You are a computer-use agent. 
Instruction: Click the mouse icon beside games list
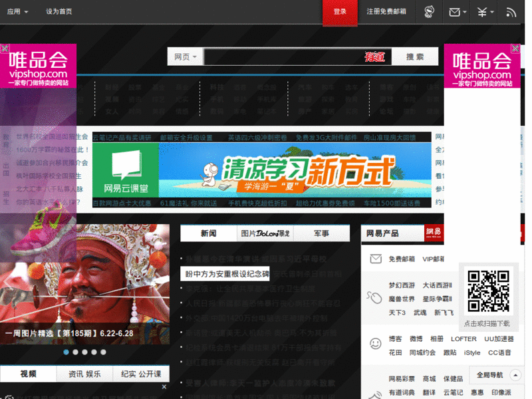click(x=374, y=297)
